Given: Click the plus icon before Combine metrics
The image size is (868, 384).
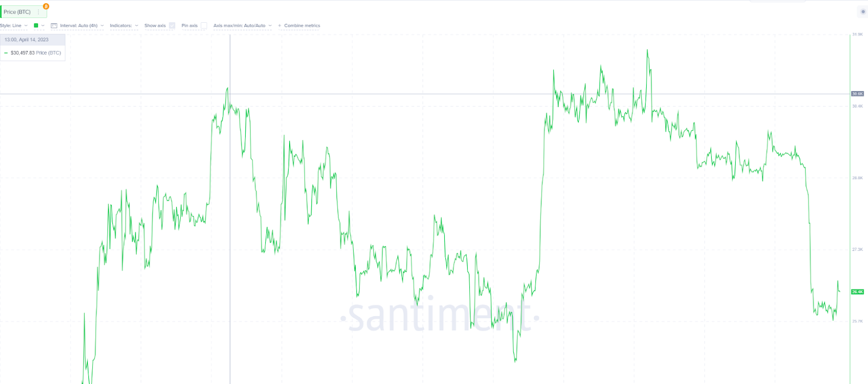Looking at the screenshot, I should (279, 26).
